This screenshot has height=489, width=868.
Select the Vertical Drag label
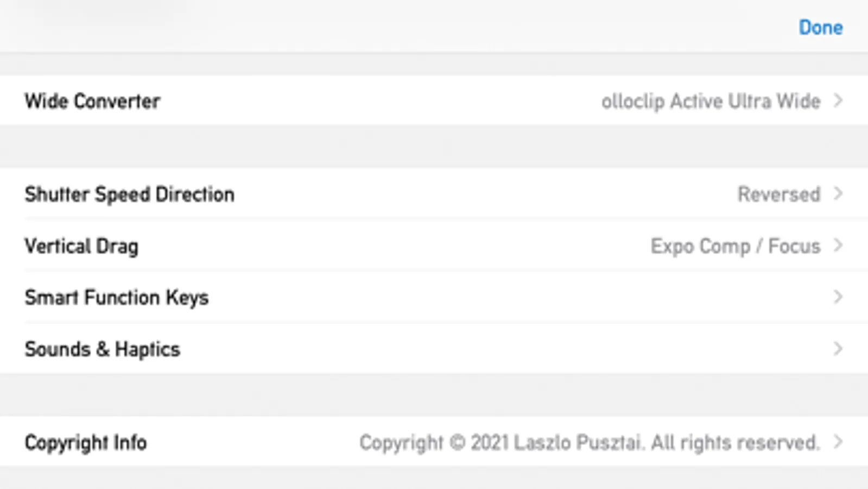click(x=81, y=246)
